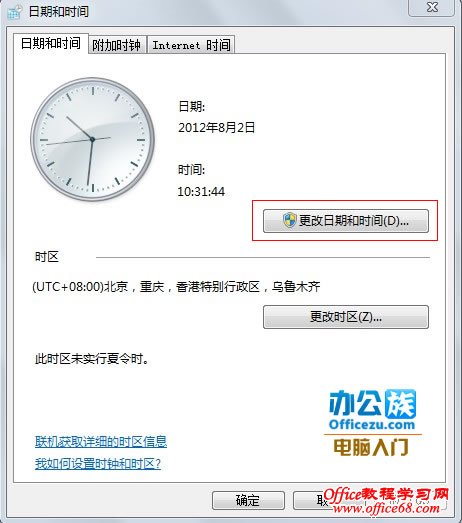
Task: Click 更改时区(Z)... button
Action: (346, 317)
